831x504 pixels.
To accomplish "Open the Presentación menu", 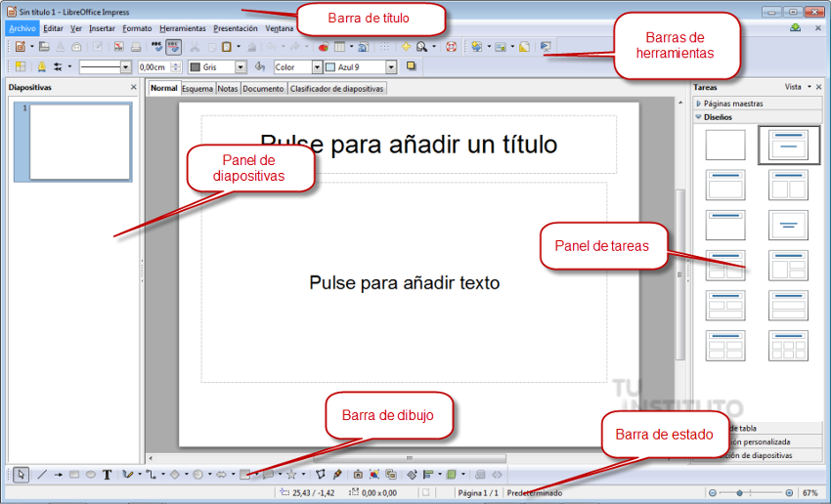I will point(235,28).
